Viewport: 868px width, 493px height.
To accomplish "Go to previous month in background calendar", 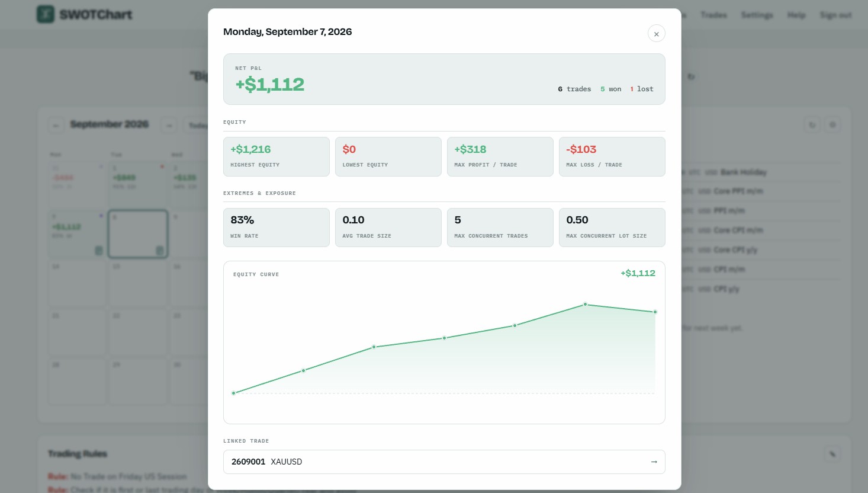I will 56,125.
